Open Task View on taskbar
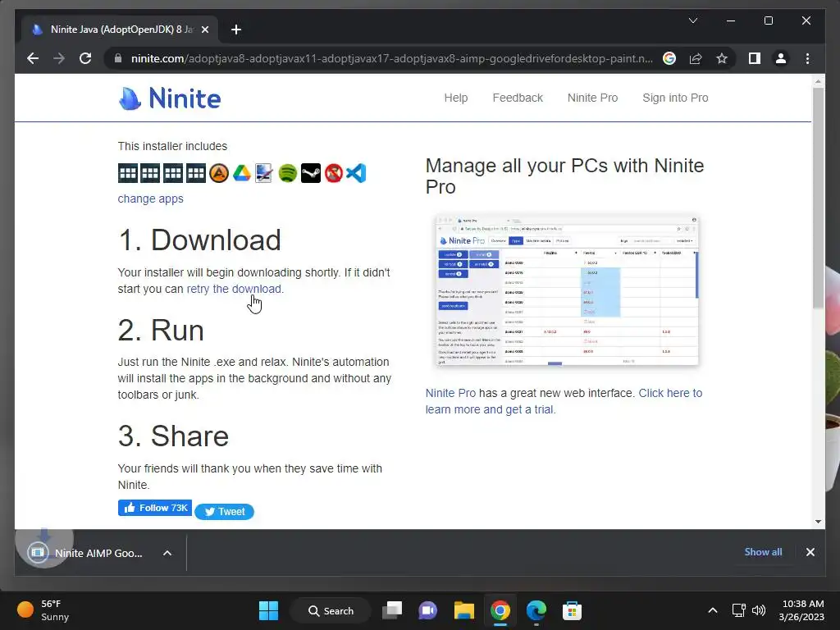 tap(392, 610)
